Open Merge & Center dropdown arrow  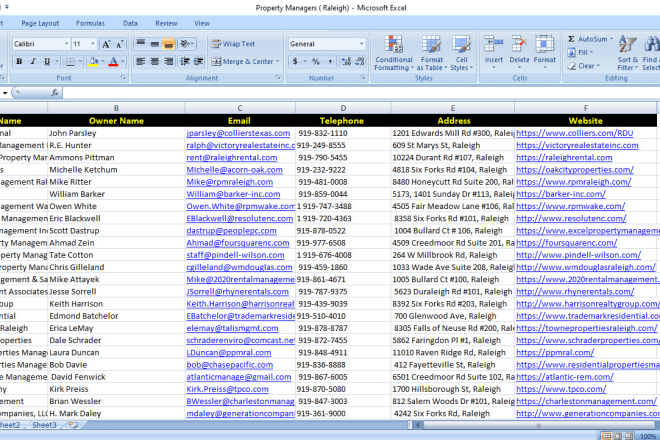[278, 62]
